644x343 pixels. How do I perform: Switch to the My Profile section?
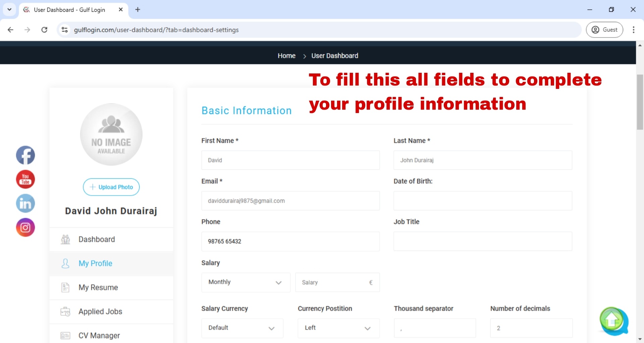pyautogui.click(x=95, y=264)
